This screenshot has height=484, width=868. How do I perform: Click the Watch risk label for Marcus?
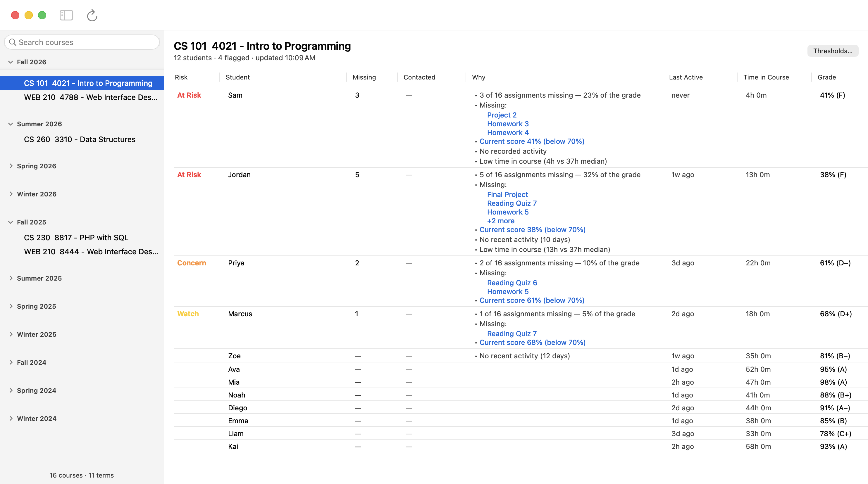[x=188, y=314]
